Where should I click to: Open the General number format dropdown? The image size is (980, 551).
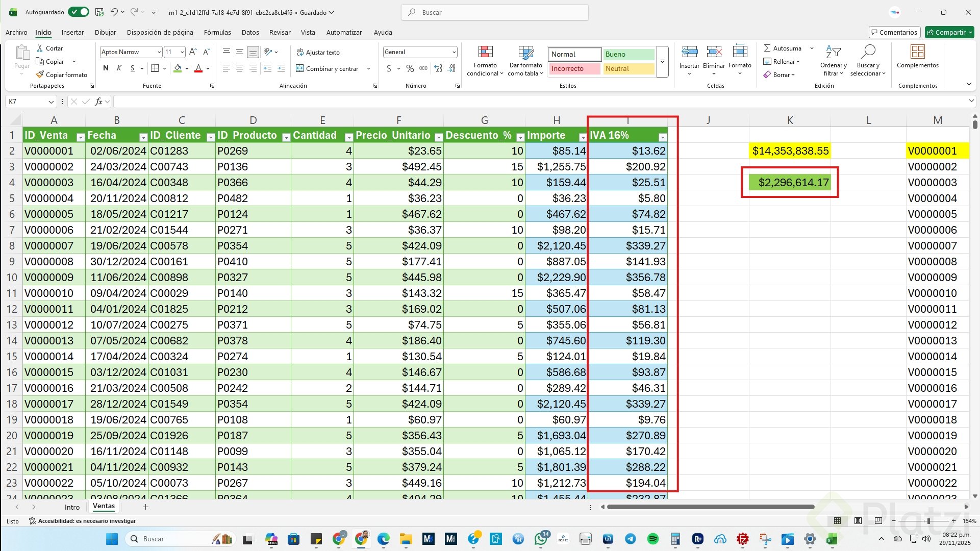(454, 52)
